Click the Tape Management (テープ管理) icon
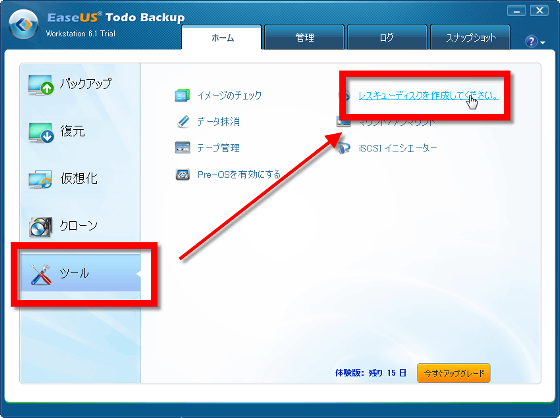The width and height of the screenshot is (560, 418). (182, 148)
